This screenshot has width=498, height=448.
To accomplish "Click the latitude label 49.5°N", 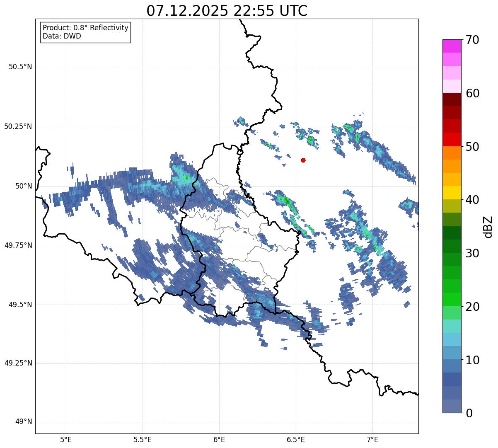I will point(20,305).
